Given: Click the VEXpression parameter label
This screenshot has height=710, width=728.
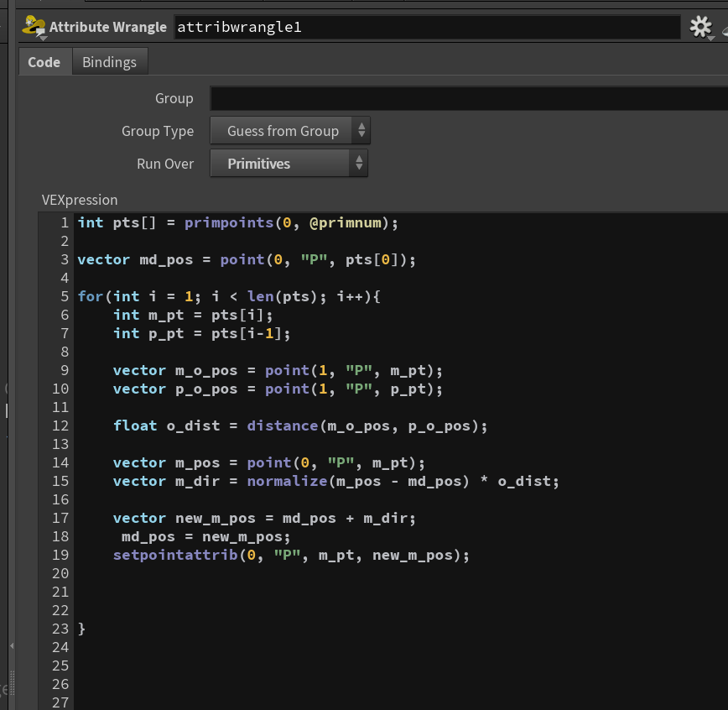Looking at the screenshot, I should pyautogui.click(x=80, y=200).
